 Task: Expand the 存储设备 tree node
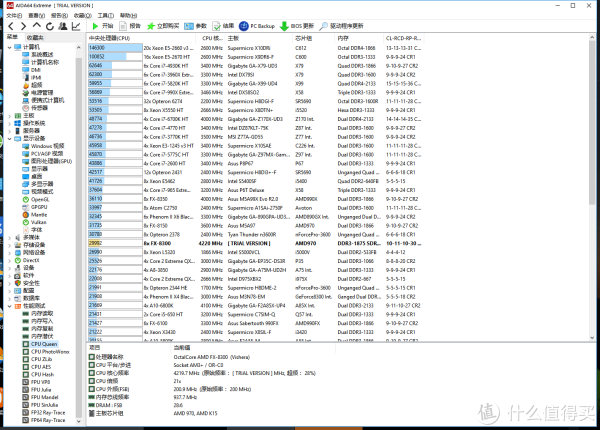pyautogui.click(x=10, y=245)
